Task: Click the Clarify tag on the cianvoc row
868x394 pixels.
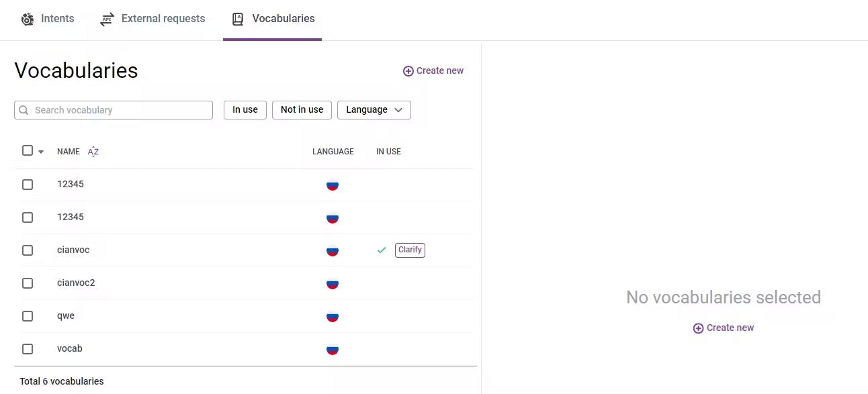Action: (410, 250)
